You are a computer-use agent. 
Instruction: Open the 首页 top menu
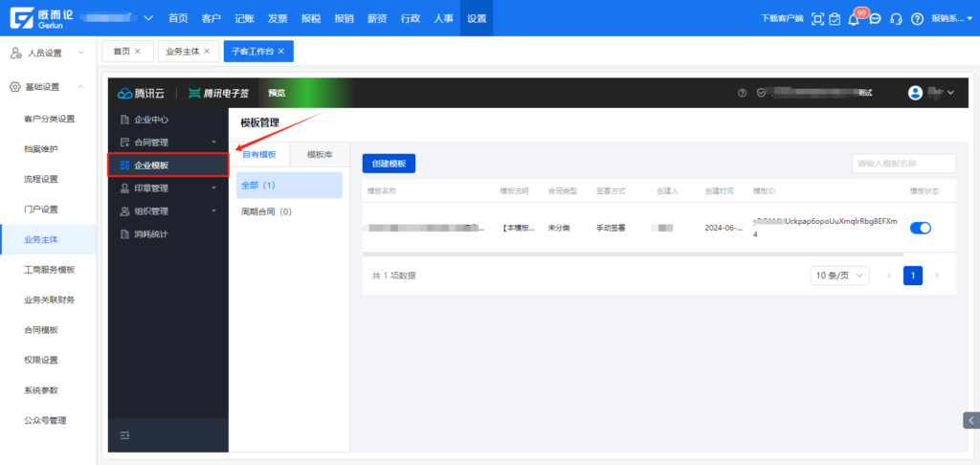click(x=178, y=18)
